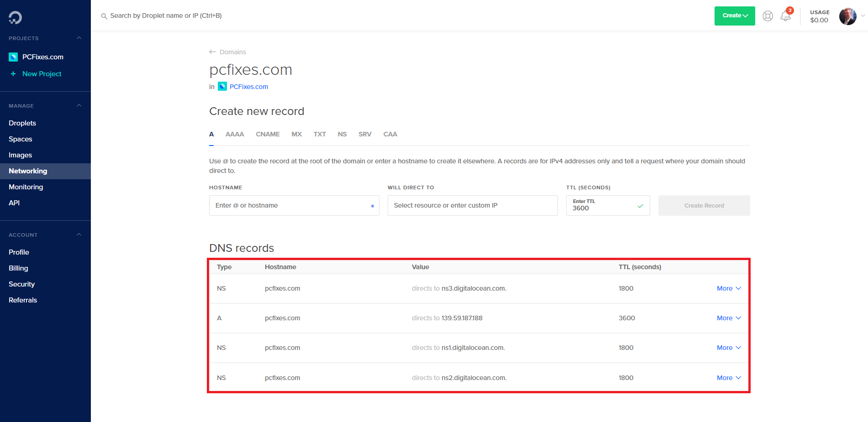Open the PCFixes.com project link under title
The height and width of the screenshot is (422, 868).
click(x=249, y=87)
